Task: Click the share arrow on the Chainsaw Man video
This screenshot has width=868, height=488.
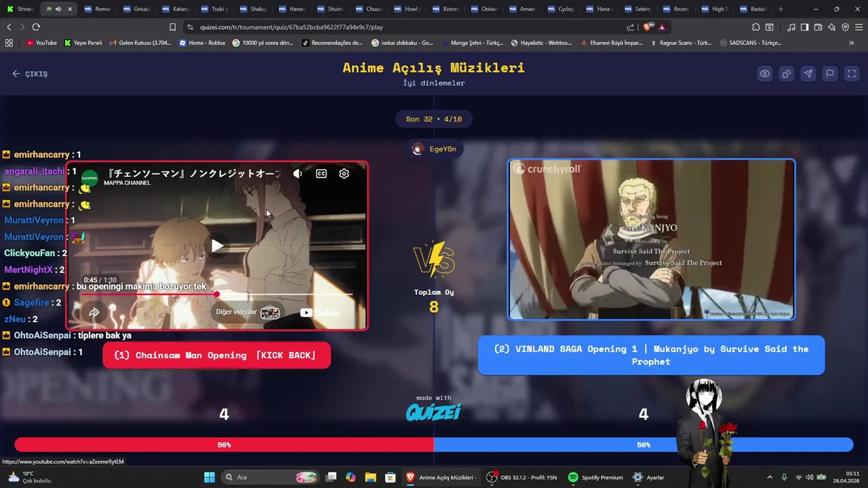Action: pyautogui.click(x=94, y=312)
